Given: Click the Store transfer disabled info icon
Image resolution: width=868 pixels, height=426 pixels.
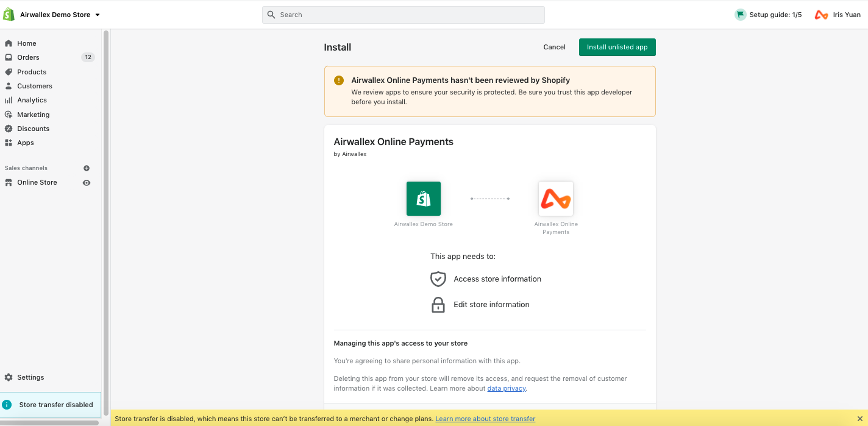Looking at the screenshot, I should click(7, 405).
